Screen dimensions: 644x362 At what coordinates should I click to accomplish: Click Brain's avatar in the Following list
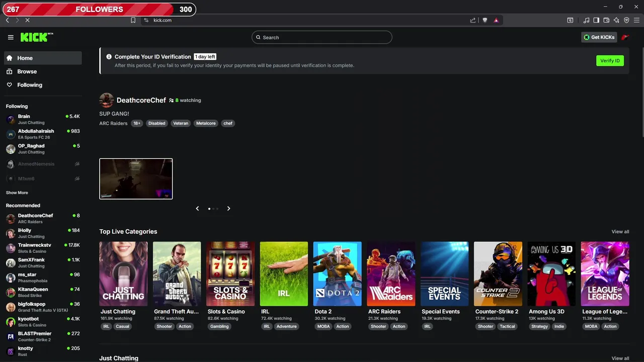11,119
